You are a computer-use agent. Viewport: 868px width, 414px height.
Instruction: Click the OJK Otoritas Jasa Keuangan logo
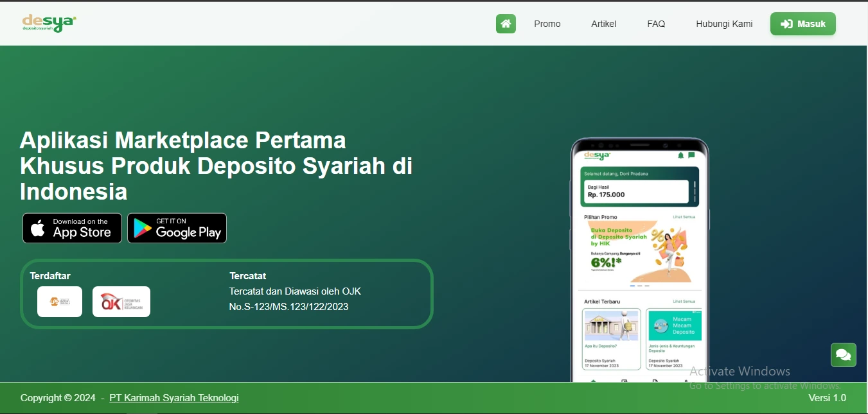click(x=121, y=302)
